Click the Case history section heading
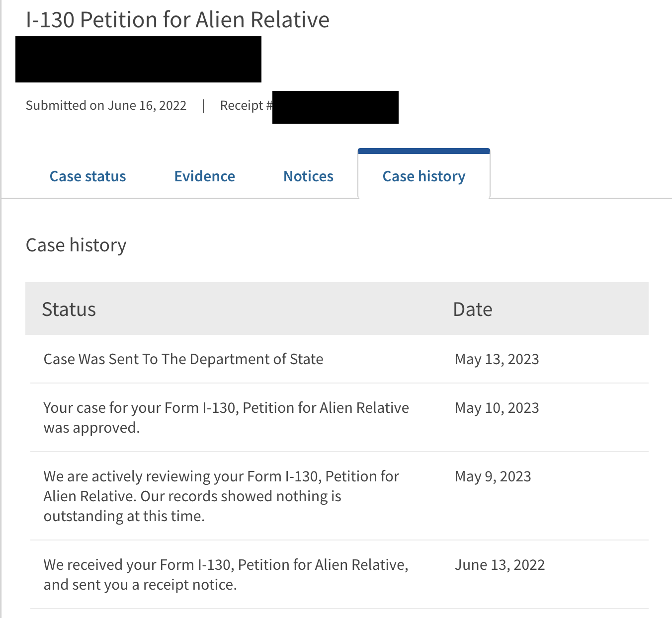 point(76,245)
